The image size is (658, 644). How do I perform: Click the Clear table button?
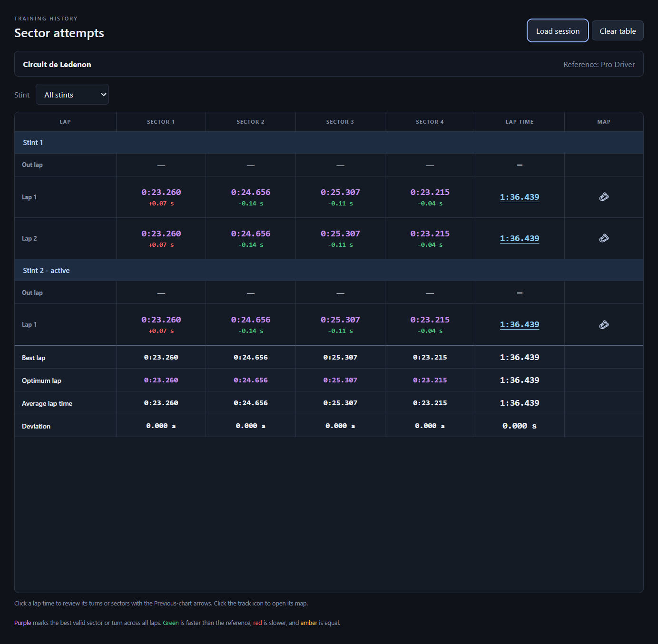tap(618, 30)
